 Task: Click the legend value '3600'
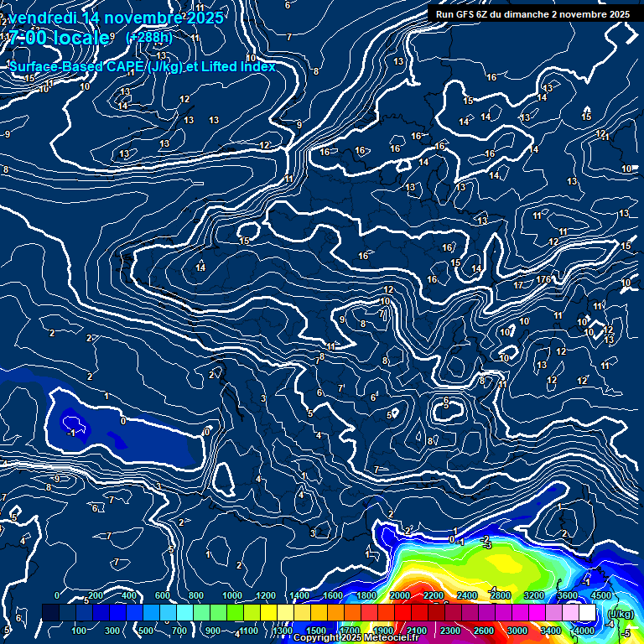[x=568, y=595]
